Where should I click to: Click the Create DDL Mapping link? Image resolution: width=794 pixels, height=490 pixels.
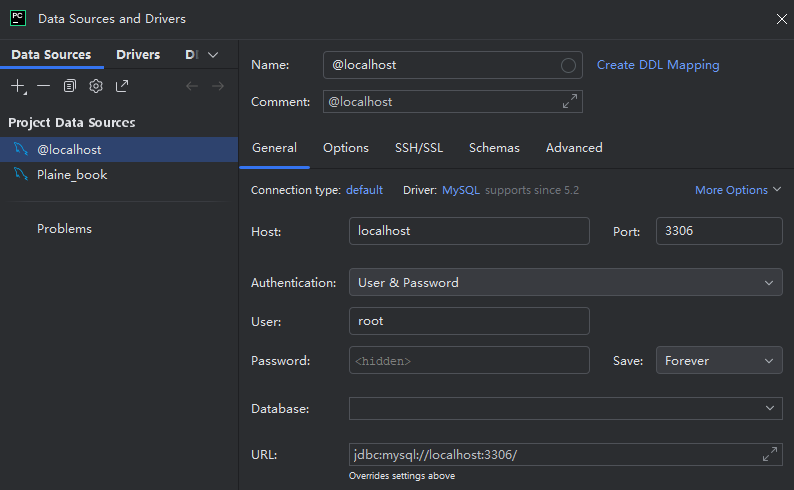(658, 65)
